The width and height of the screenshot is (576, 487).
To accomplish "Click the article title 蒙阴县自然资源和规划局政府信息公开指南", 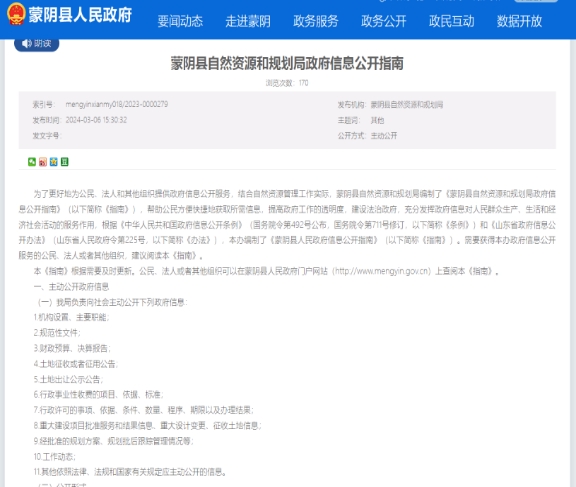I will pyautogui.click(x=287, y=63).
